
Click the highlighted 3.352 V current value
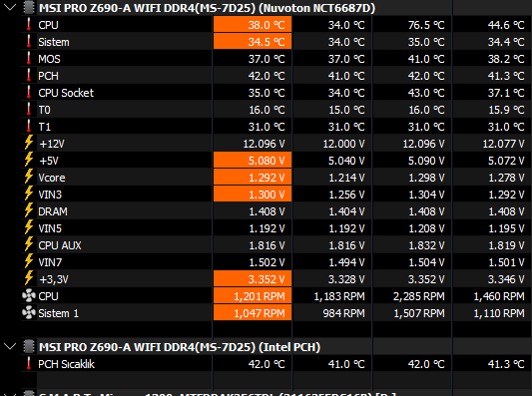click(253, 278)
